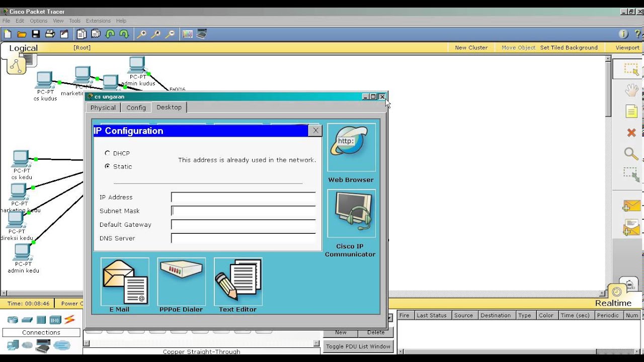Open the File menu
Image resolution: width=644 pixels, height=362 pixels.
(6, 21)
